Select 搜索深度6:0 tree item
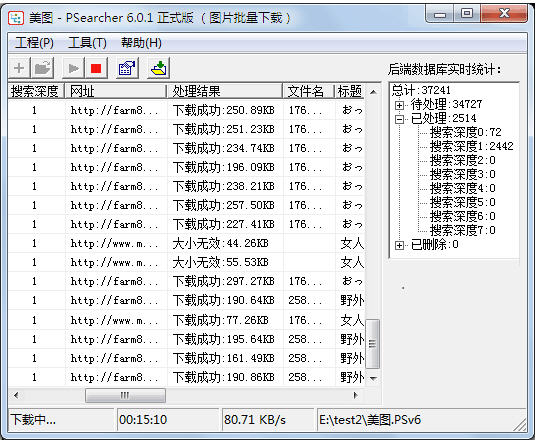This screenshot has height=440, width=536. click(x=463, y=216)
